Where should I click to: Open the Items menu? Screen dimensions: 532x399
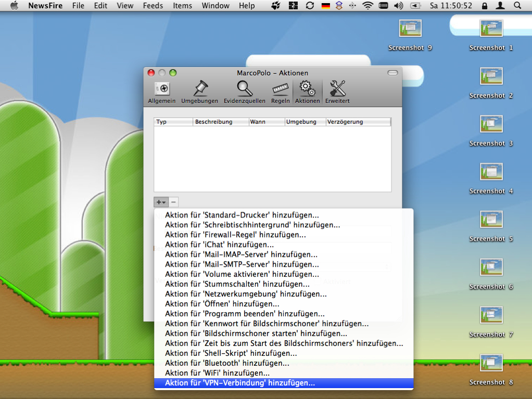(x=183, y=5)
